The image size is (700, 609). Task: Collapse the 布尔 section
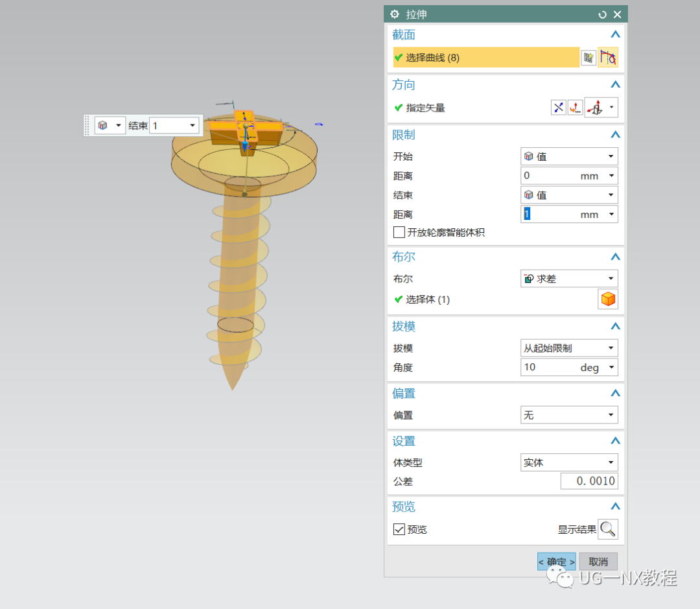[x=615, y=256]
